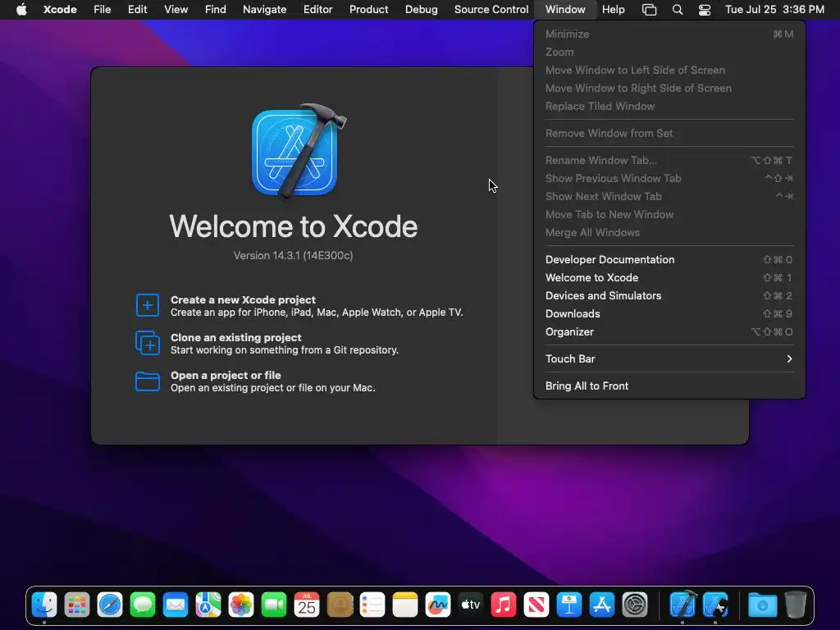Click the Xcode helper icon beside Xcode in Dock

pyautogui.click(x=715, y=605)
